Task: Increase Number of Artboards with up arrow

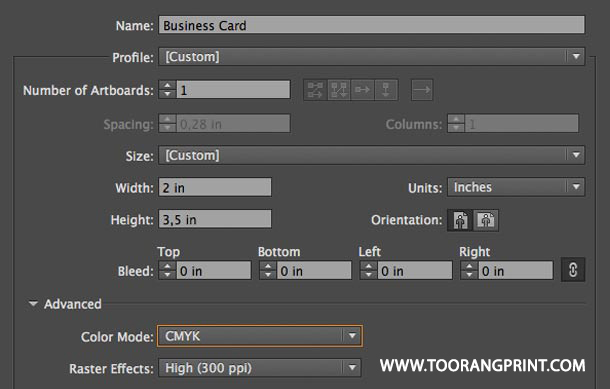Action: pos(167,86)
